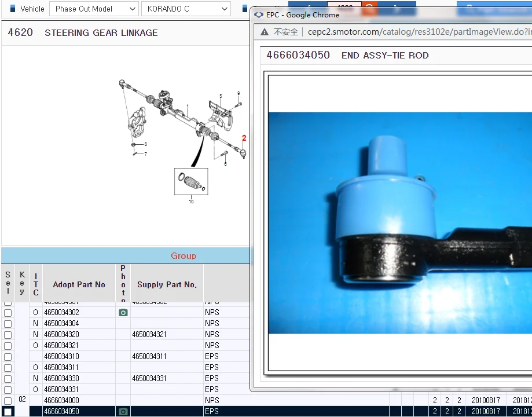Check the row for part 4650034304

pyautogui.click(x=8, y=324)
